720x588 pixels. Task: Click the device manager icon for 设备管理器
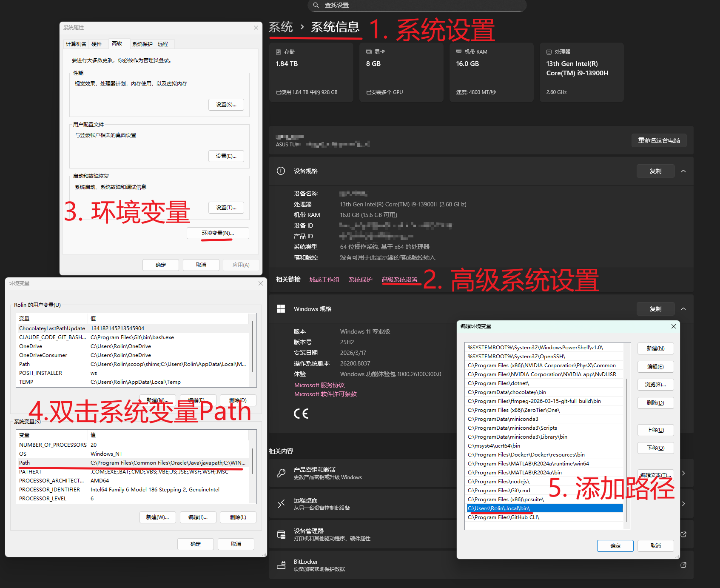[281, 534]
